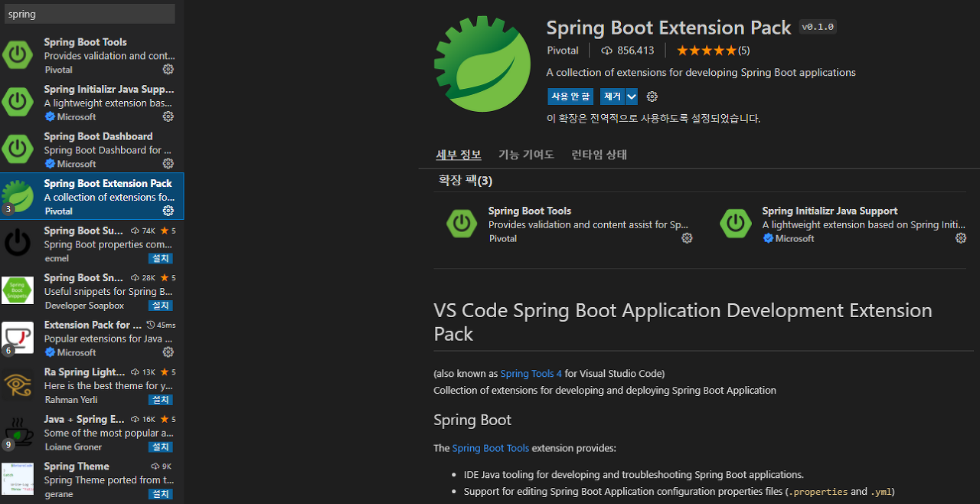This screenshot has height=504, width=980.
Task: Click the Spring Boot Extension Pack title heading
Action: click(x=668, y=28)
